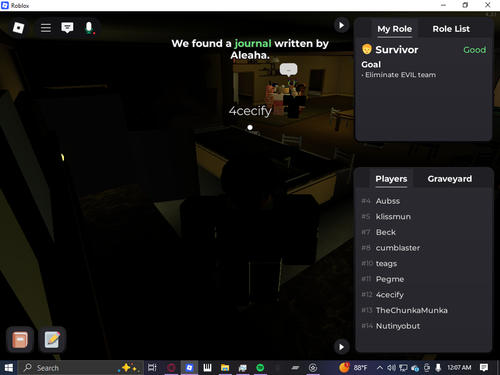Mute the microphone in the Roblox top bar
The width and height of the screenshot is (500, 375).
pos(89,28)
